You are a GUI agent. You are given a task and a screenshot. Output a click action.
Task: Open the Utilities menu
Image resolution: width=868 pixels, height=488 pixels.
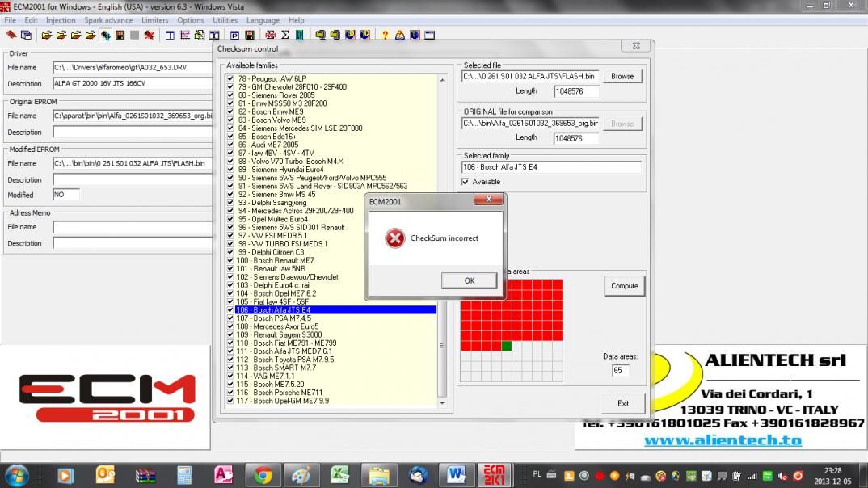pos(225,20)
